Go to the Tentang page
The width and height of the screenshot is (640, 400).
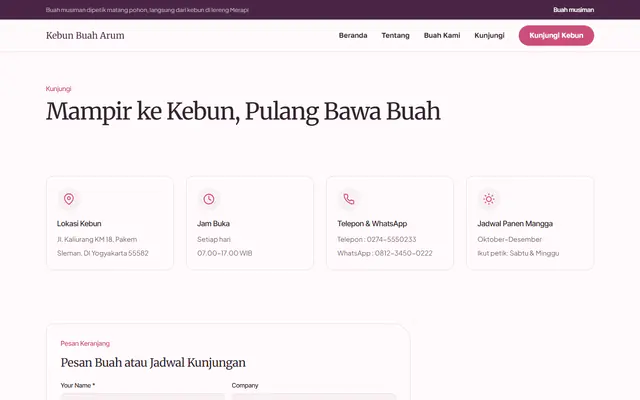pyautogui.click(x=396, y=36)
